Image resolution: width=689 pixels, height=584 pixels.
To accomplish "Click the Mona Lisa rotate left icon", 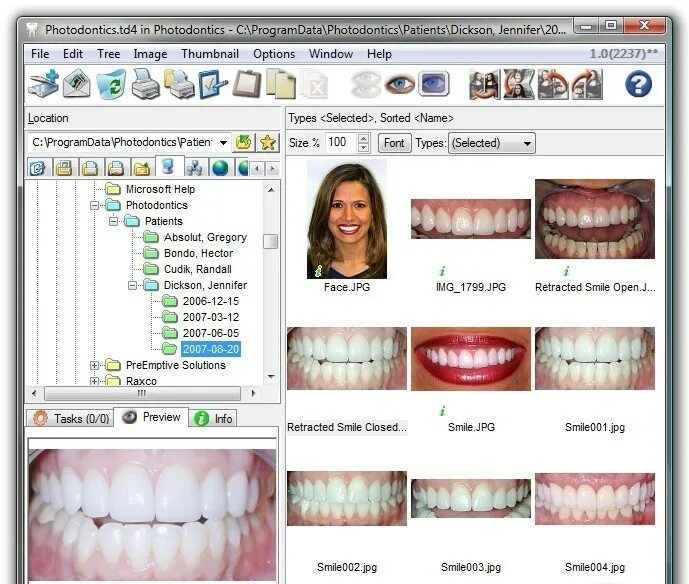I will tap(553, 84).
